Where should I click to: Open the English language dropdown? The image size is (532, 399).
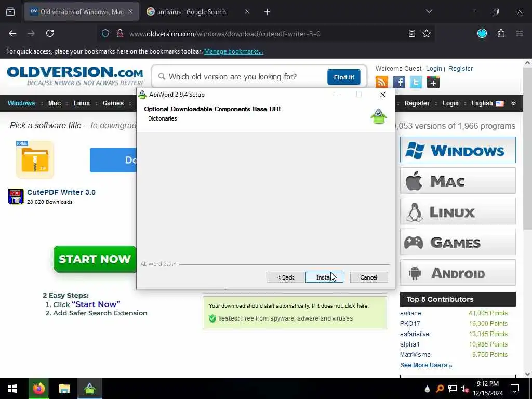point(487,103)
